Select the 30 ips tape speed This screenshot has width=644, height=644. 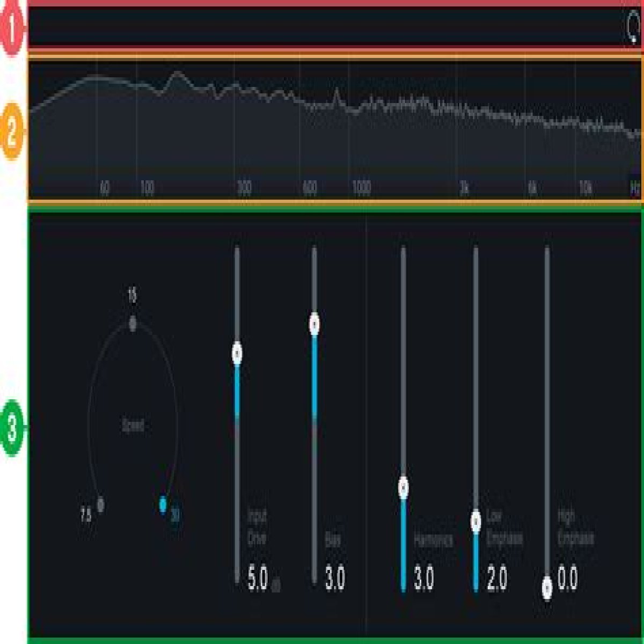[x=163, y=504]
